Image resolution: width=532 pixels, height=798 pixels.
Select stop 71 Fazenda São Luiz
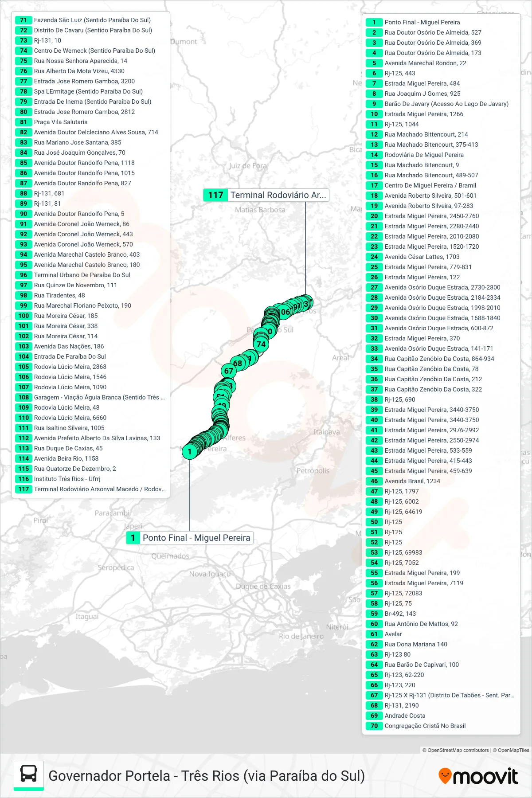click(90, 20)
